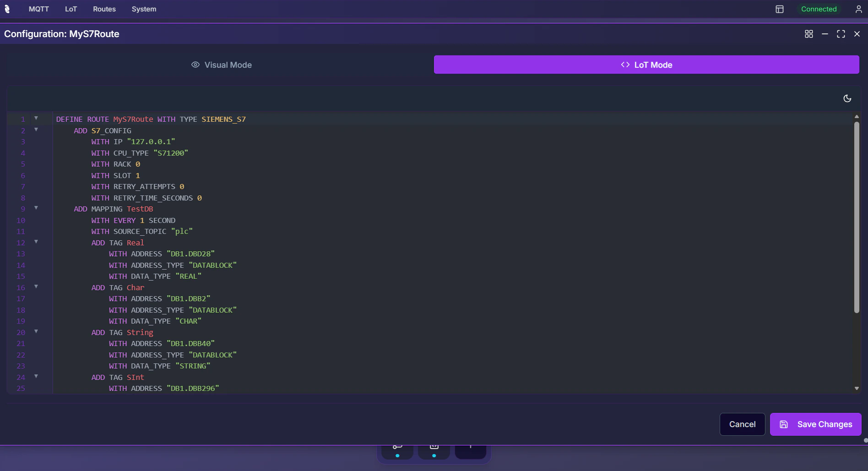
Task: Click the address "DB1.DBD28"
Action: [x=190, y=254]
